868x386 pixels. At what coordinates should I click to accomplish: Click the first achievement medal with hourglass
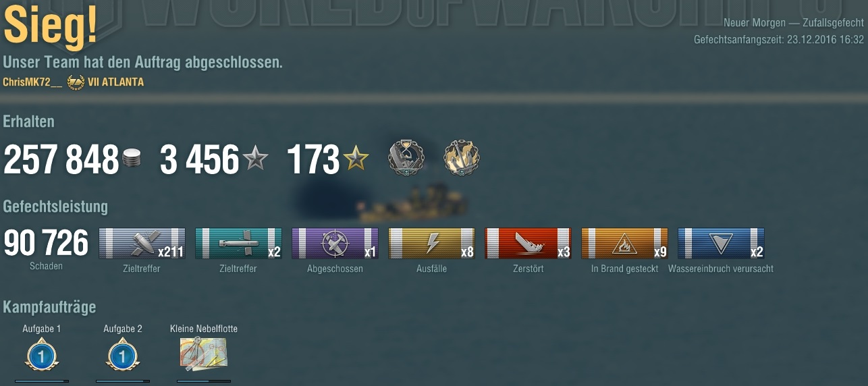406,159
